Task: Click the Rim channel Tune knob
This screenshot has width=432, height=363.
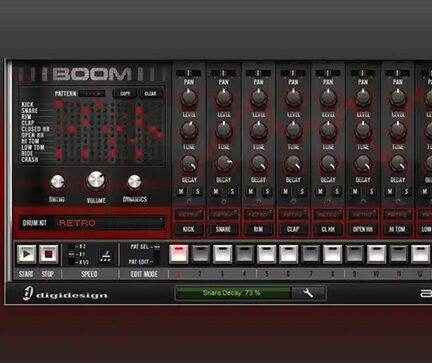Action: [259, 130]
